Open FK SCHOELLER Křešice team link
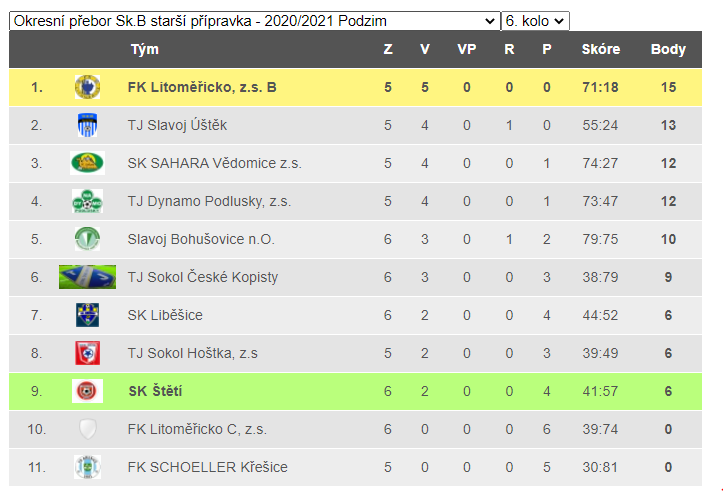The image size is (723, 492). click(x=207, y=467)
